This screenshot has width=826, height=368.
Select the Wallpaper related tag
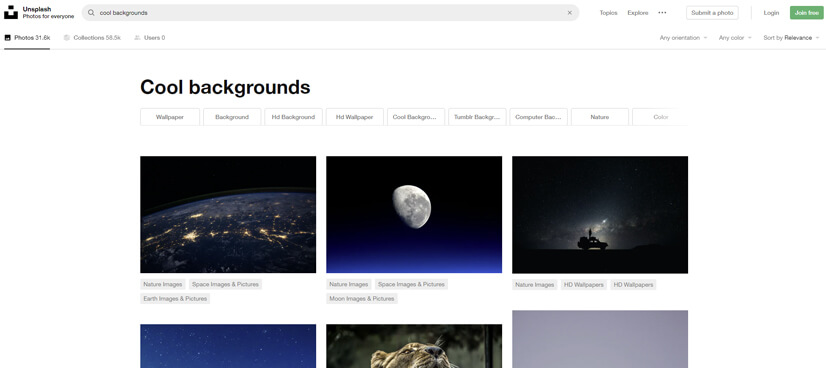(170, 117)
